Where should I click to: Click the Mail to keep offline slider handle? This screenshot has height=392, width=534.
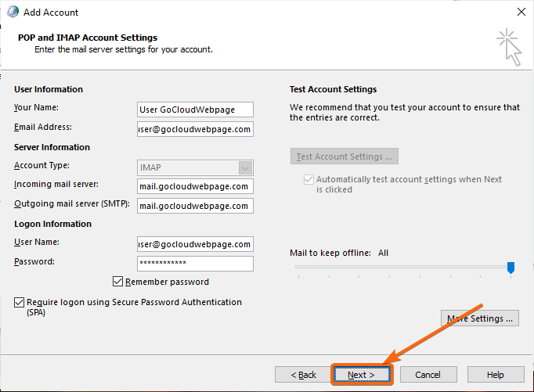(511, 267)
